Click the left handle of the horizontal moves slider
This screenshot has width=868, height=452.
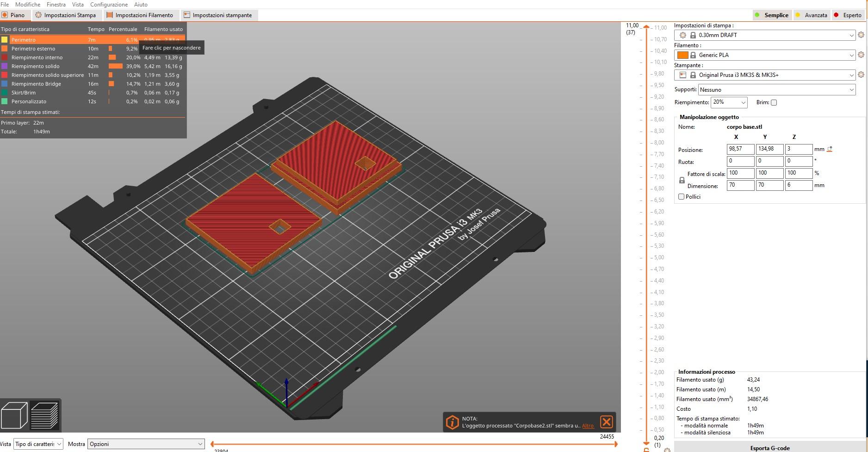[x=212, y=444]
